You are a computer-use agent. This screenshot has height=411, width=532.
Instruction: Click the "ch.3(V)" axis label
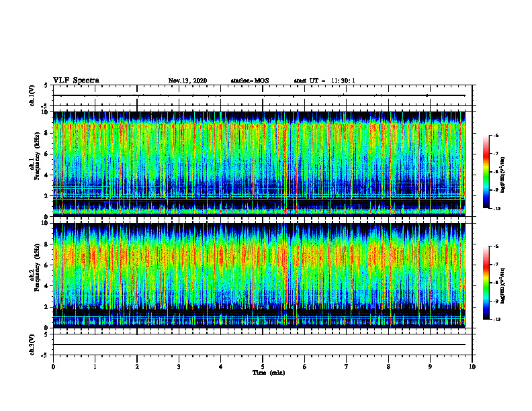click(x=32, y=345)
